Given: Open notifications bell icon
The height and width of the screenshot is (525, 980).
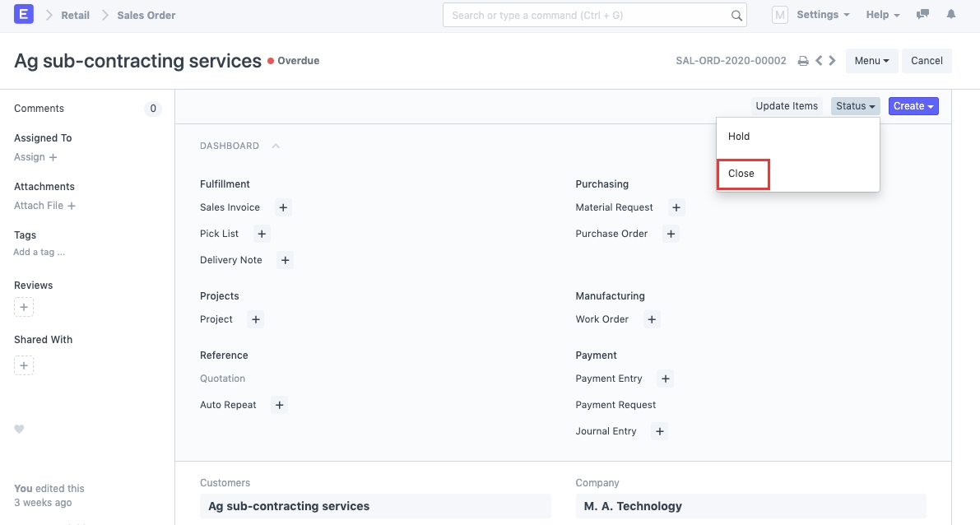Looking at the screenshot, I should (x=951, y=15).
